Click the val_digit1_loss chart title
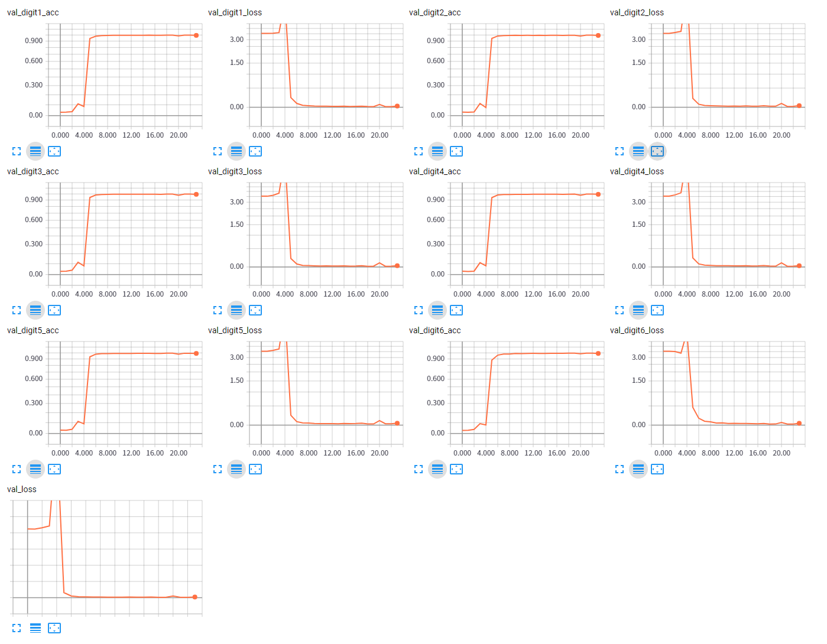Image resolution: width=827 pixels, height=644 pixels. coord(235,12)
